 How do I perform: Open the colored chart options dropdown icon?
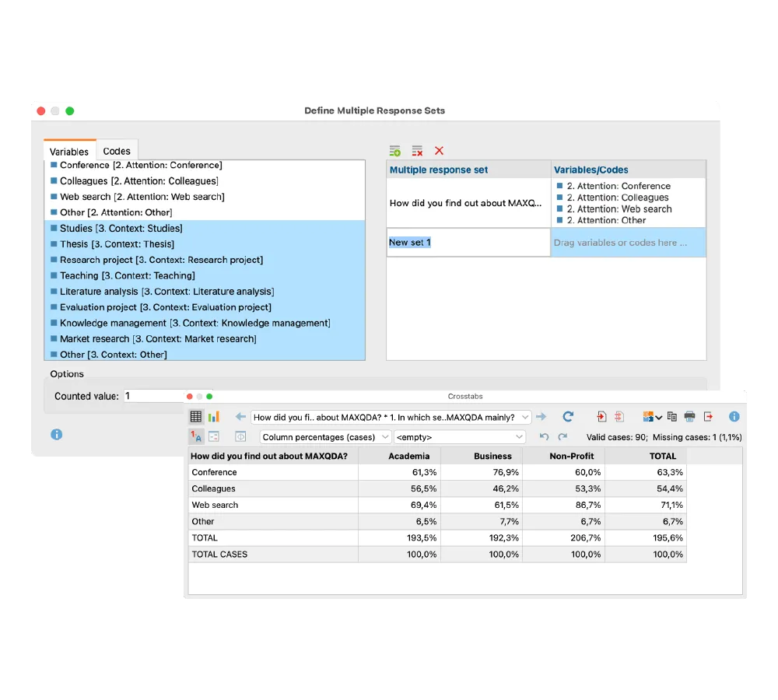point(652,417)
